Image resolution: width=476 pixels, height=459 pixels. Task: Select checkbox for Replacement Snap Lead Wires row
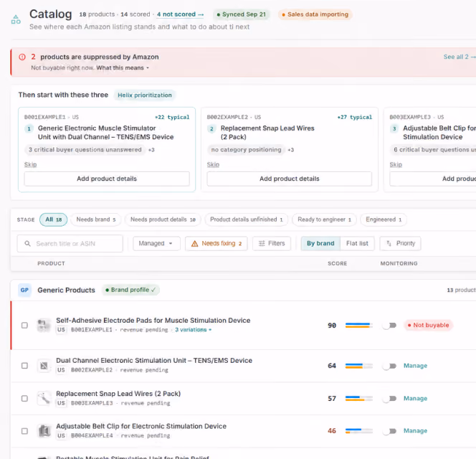(x=24, y=399)
